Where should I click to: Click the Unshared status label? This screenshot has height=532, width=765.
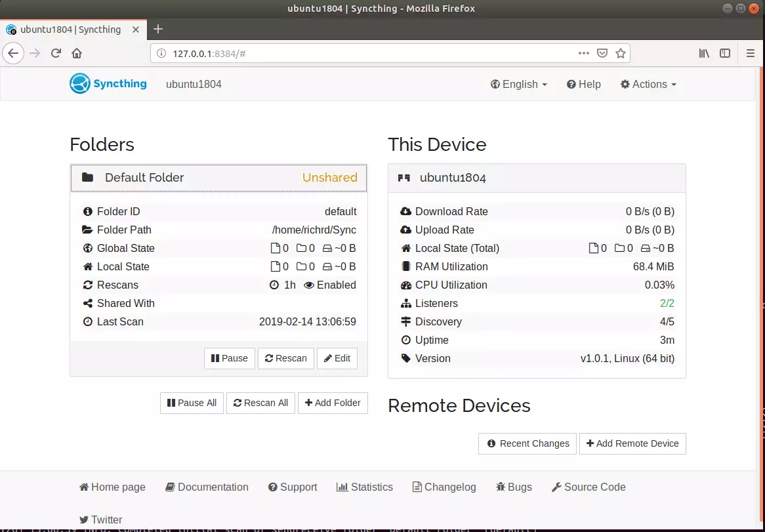click(x=330, y=178)
